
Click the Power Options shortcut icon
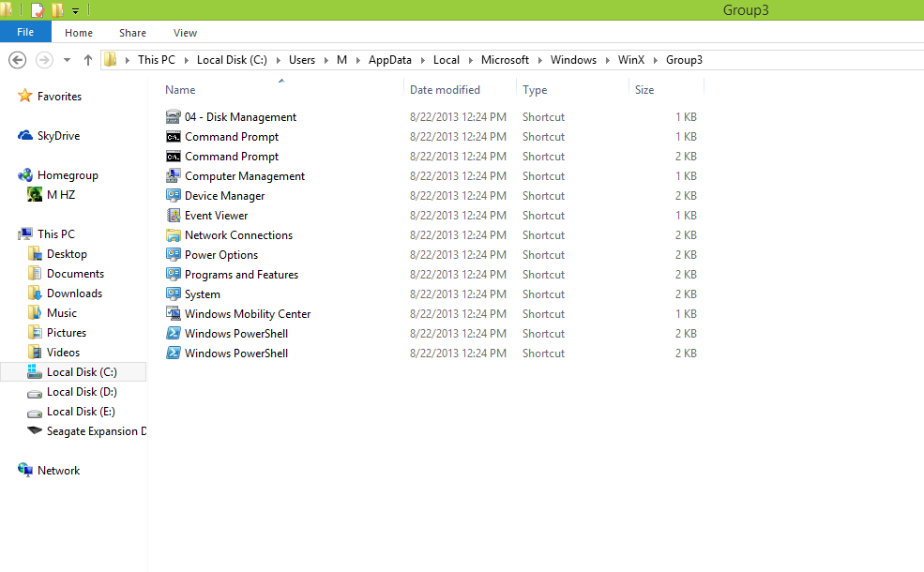pyautogui.click(x=174, y=254)
